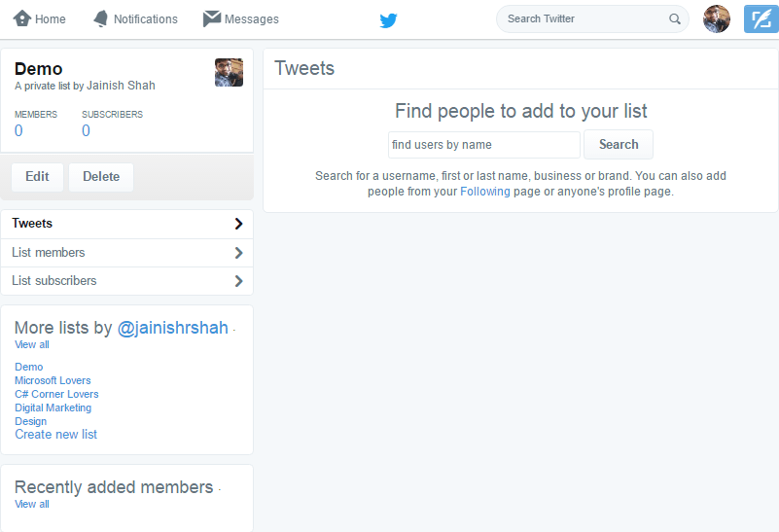Open the C# Corner Lovers list
The image size is (779, 532).
click(56, 395)
